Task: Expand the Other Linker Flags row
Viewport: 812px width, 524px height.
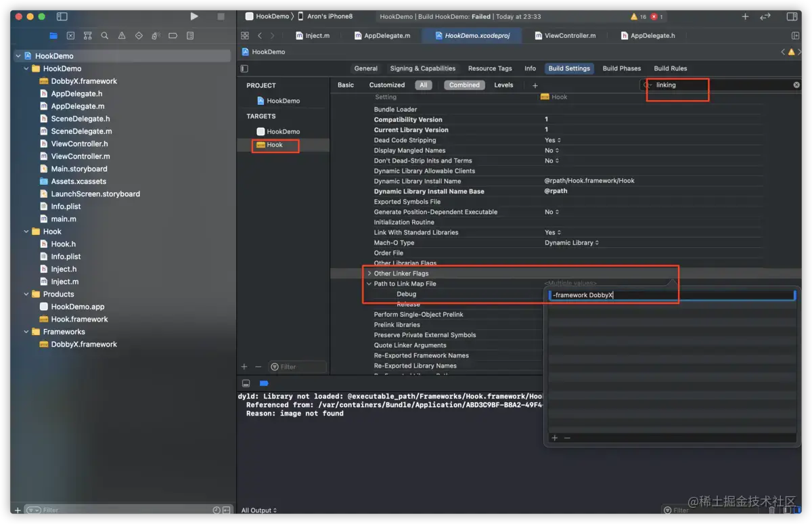Action: [369, 274]
